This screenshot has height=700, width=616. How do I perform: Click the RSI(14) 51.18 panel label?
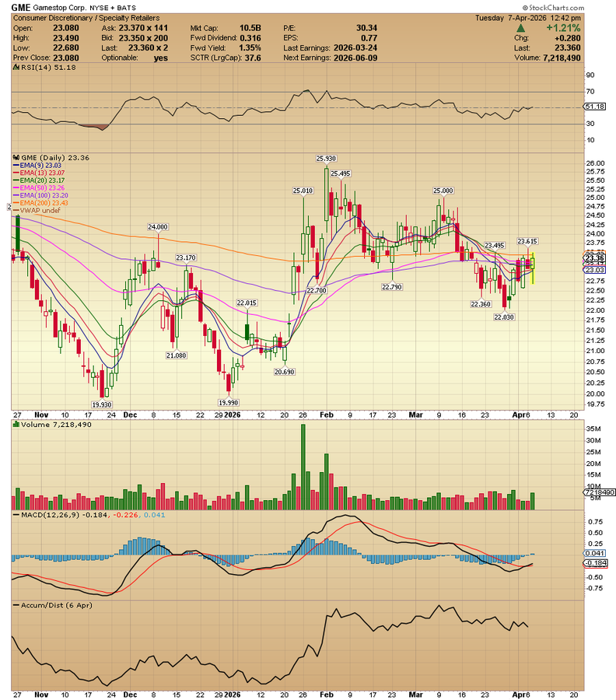[x=48, y=68]
